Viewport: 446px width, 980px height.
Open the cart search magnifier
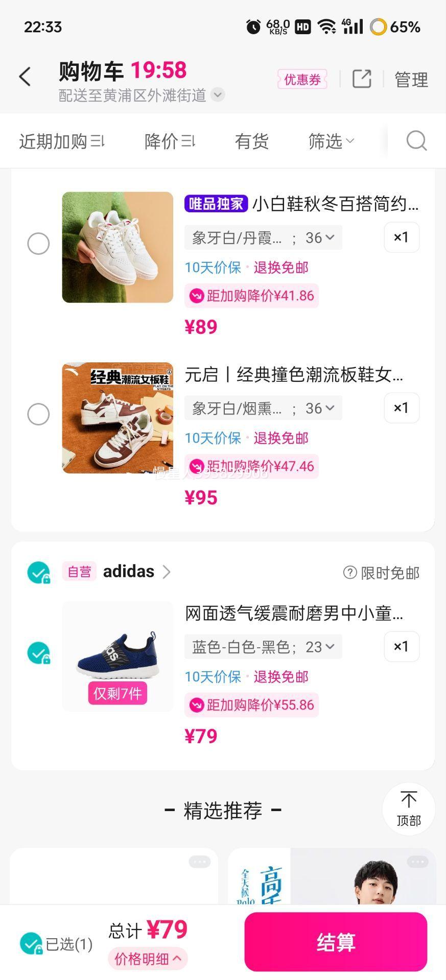[416, 141]
